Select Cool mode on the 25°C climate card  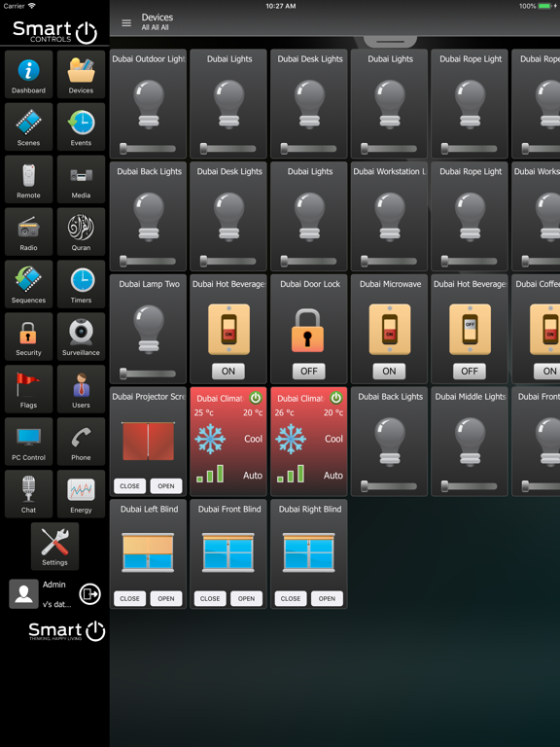click(x=254, y=439)
